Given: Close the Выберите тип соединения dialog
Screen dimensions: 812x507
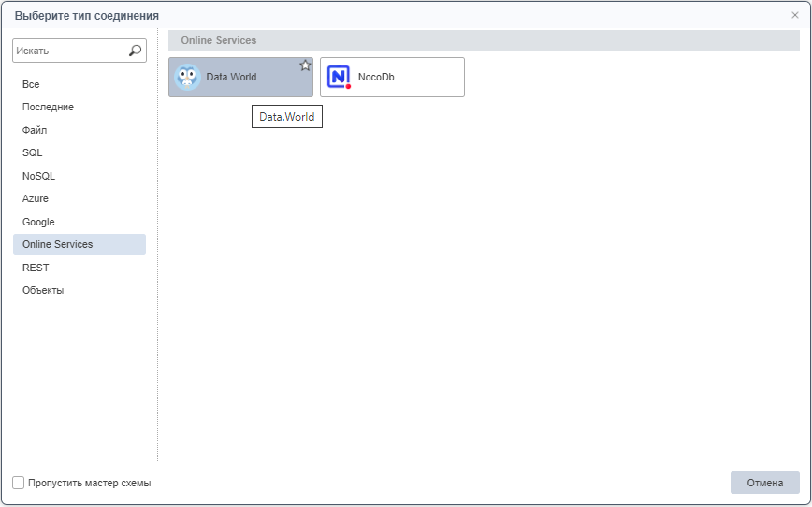Looking at the screenshot, I should [795, 15].
